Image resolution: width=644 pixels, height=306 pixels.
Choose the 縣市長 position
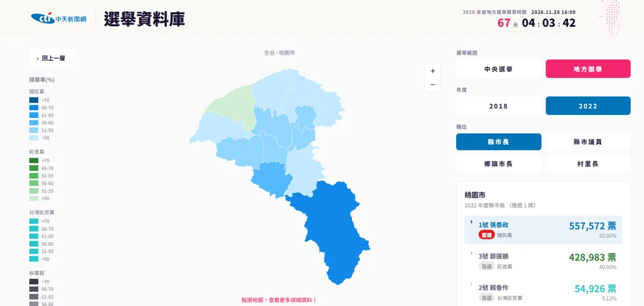click(499, 142)
